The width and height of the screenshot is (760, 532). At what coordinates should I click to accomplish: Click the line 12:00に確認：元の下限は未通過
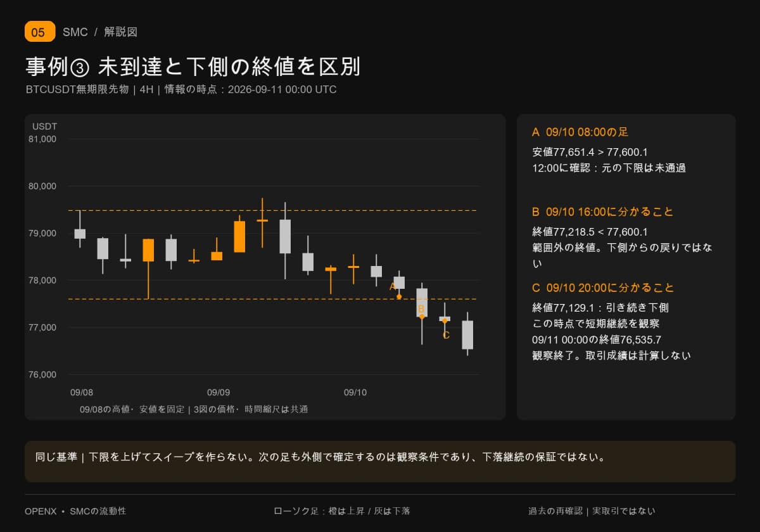click(609, 168)
